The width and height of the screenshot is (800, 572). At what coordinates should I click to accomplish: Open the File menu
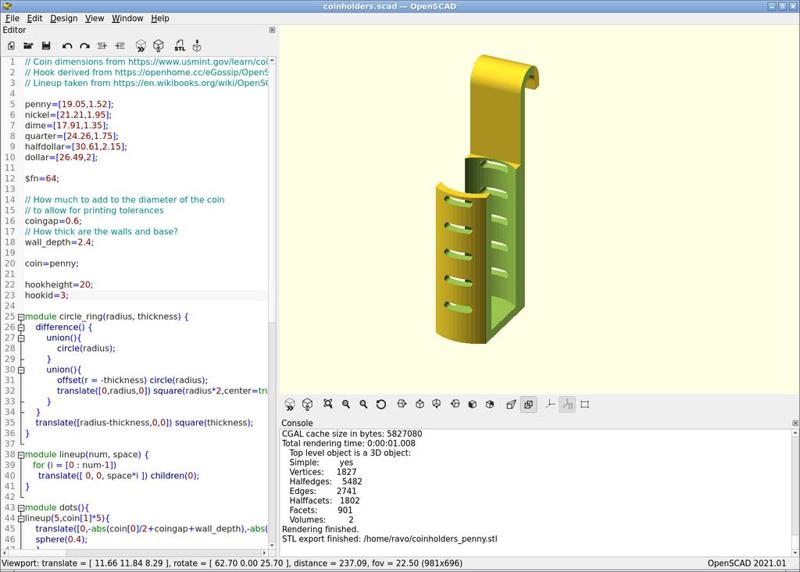[x=12, y=18]
